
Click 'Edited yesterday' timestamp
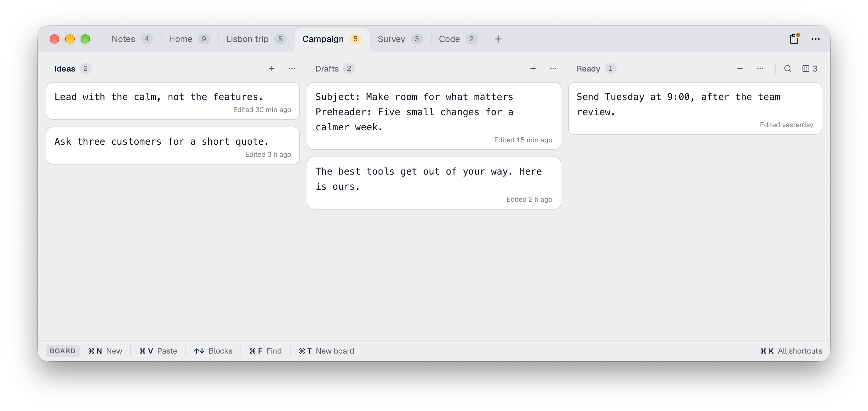[786, 125]
